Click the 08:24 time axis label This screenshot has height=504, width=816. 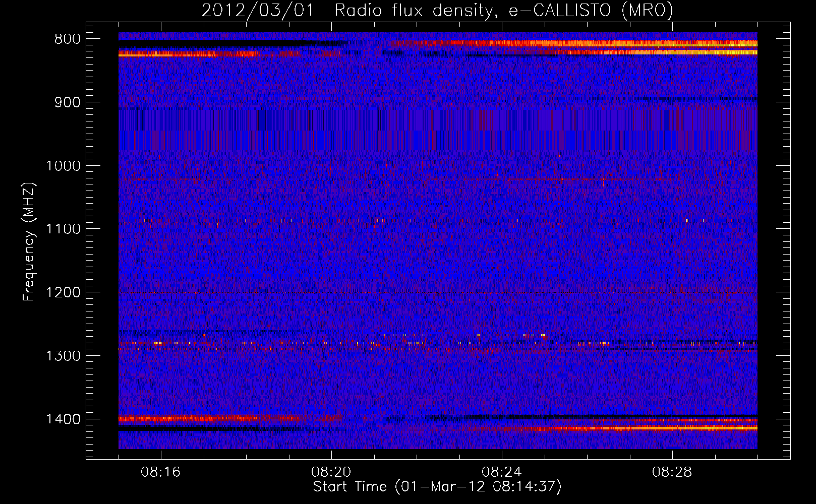502,472
